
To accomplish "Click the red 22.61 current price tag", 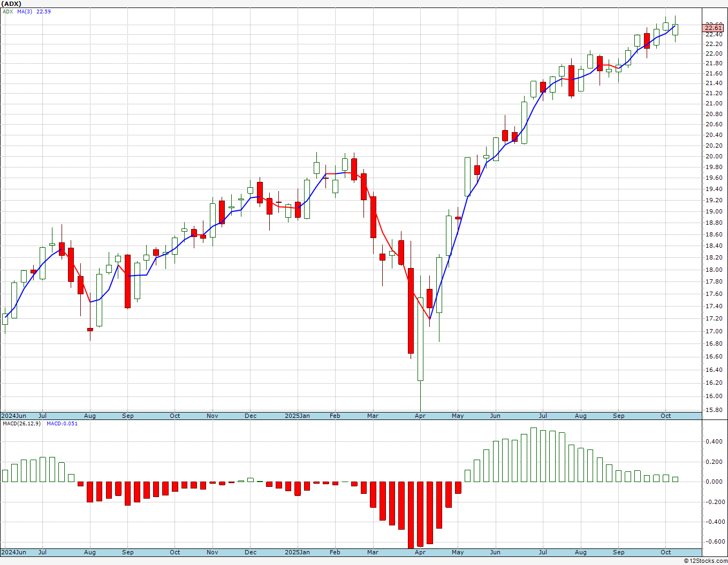I will coord(714,28).
